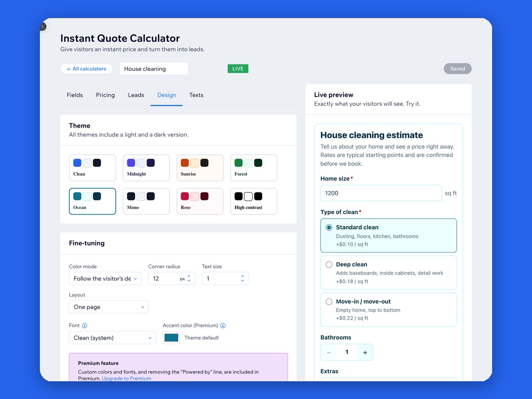Choose the Sunrise theme card
The height and width of the screenshot is (399, 532).
200,168
